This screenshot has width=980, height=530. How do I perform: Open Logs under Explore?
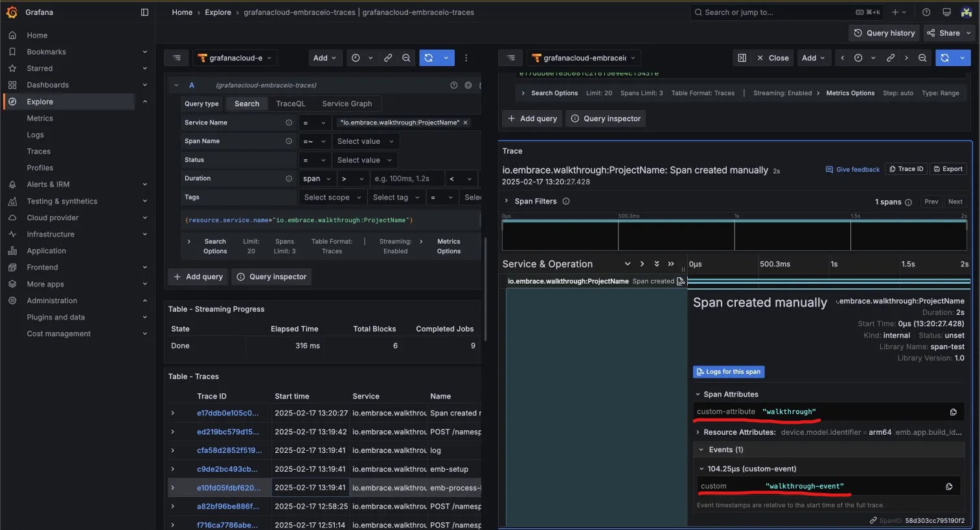pyautogui.click(x=35, y=135)
